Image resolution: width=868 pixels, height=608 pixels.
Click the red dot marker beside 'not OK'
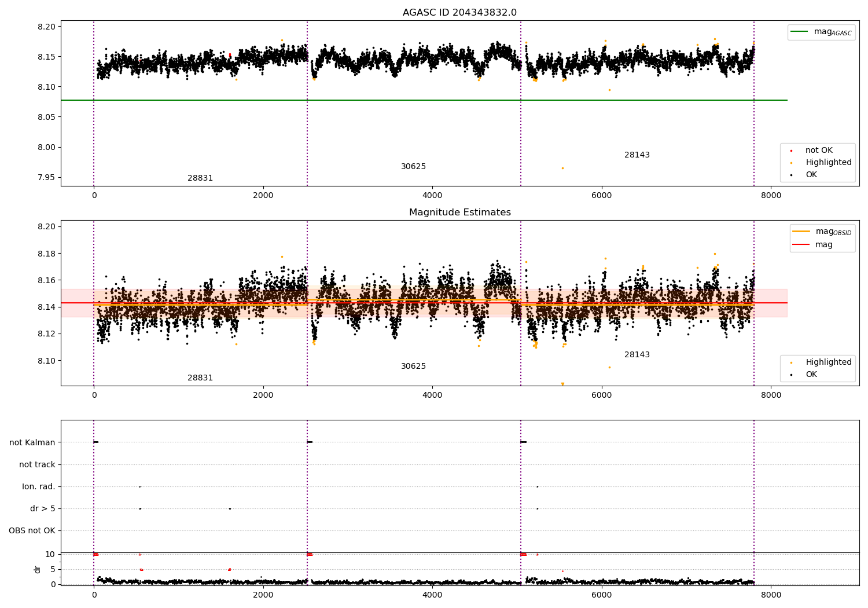(x=791, y=151)
